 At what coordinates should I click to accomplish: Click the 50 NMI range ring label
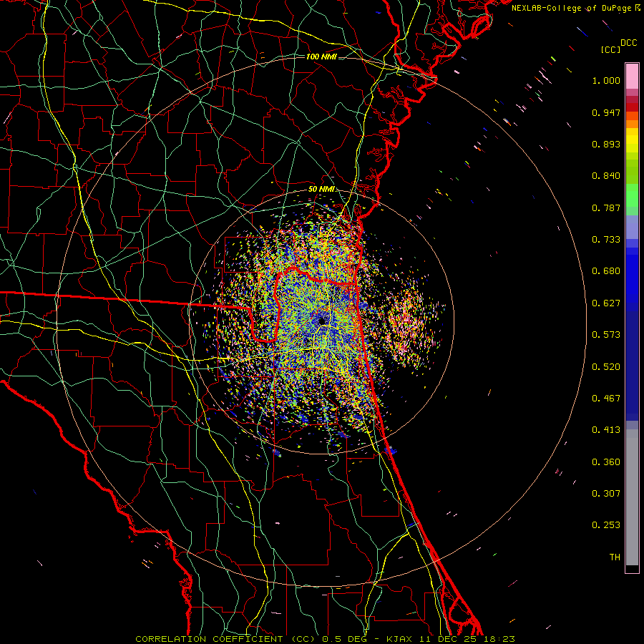click(321, 190)
